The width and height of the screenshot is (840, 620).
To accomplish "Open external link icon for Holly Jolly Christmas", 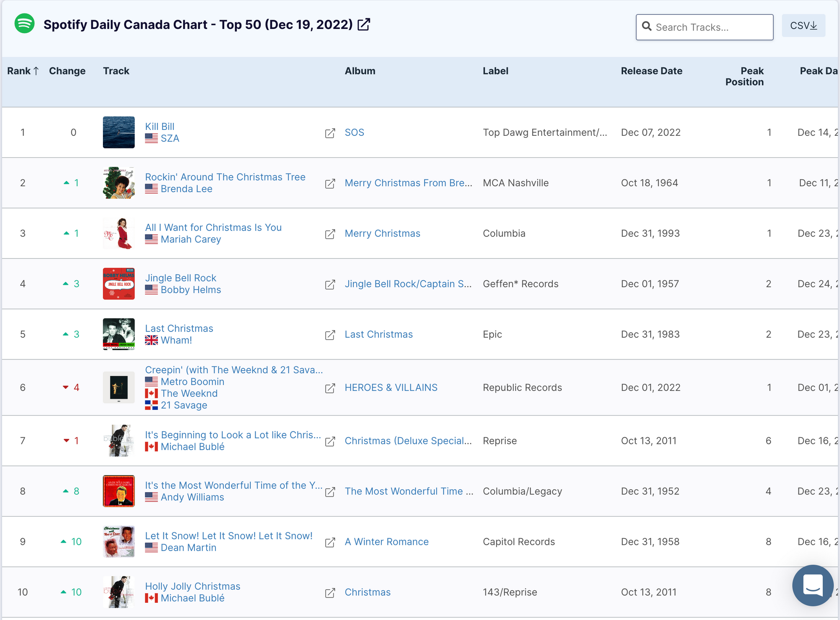I will 330,592.
